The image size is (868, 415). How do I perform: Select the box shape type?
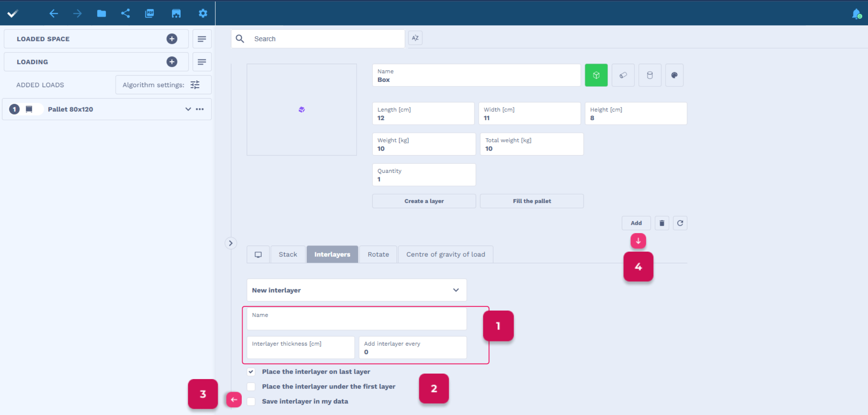[596, 75]
